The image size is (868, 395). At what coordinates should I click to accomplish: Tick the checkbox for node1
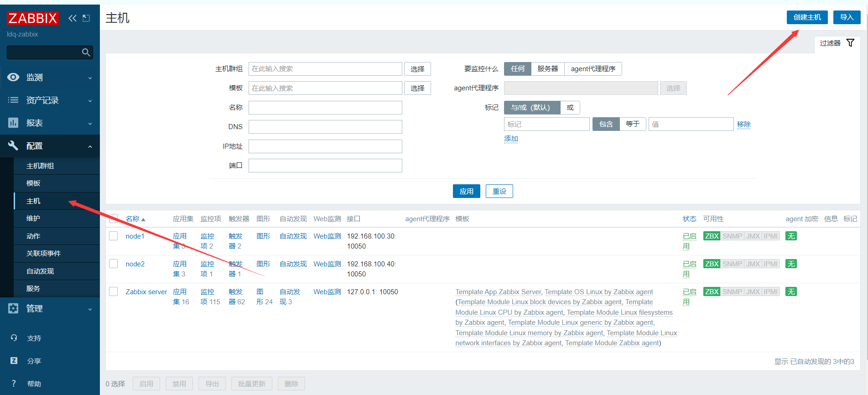pos(114,236)
